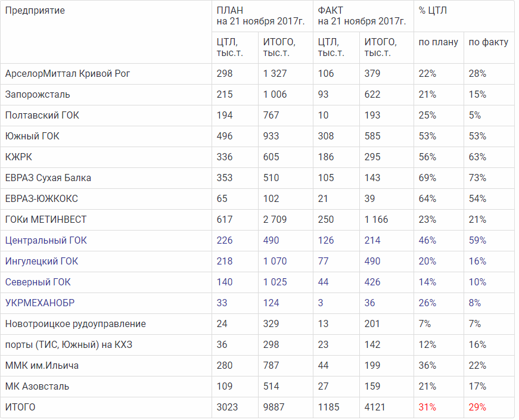
Task: Select the ПЛАН на 21 ноября header
Action: tap(260, 16)
